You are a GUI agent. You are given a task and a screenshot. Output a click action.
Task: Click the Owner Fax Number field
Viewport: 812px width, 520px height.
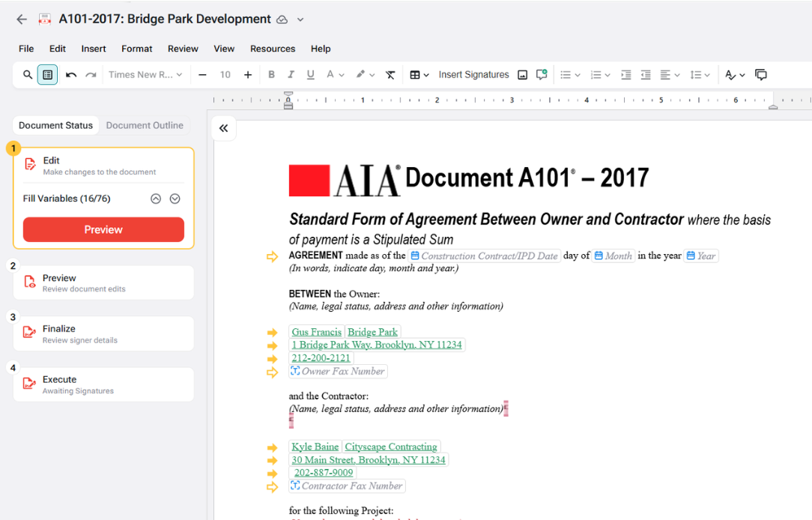338,372
